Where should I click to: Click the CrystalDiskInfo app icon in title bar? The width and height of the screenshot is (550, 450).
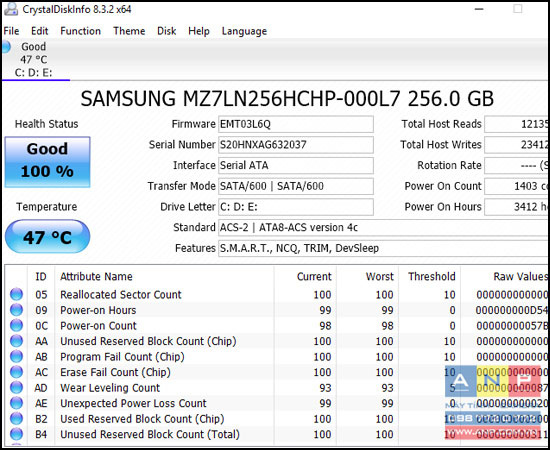point(11,9)
